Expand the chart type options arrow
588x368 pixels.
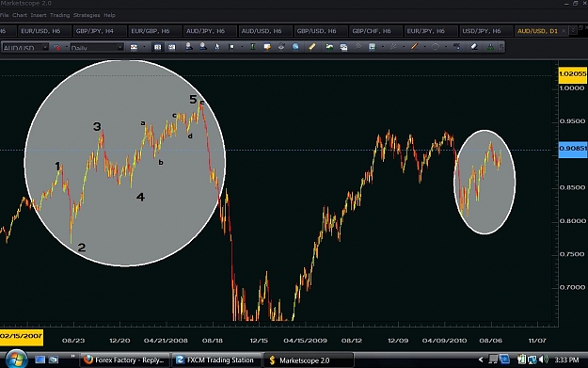click(144, 47)
